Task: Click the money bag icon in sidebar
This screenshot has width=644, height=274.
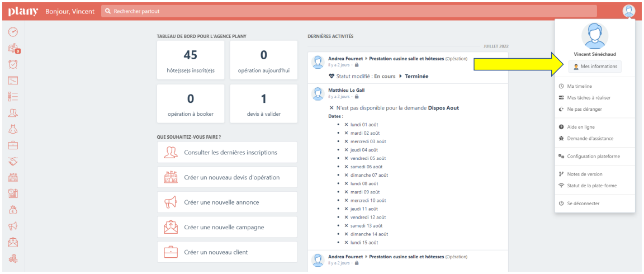Action: 13,210
